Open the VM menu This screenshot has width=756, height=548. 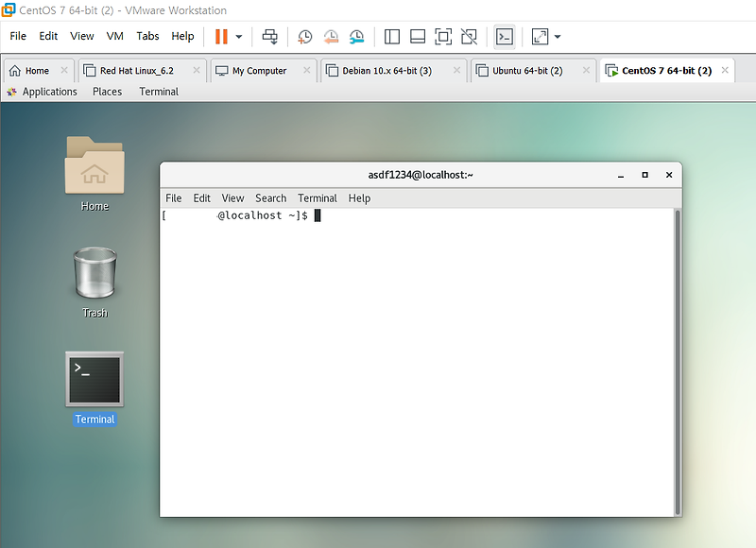(x=114, y=36)
